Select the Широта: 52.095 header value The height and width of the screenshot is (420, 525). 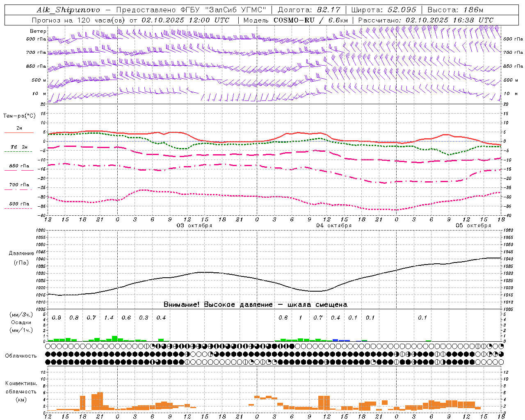[384, 10]
